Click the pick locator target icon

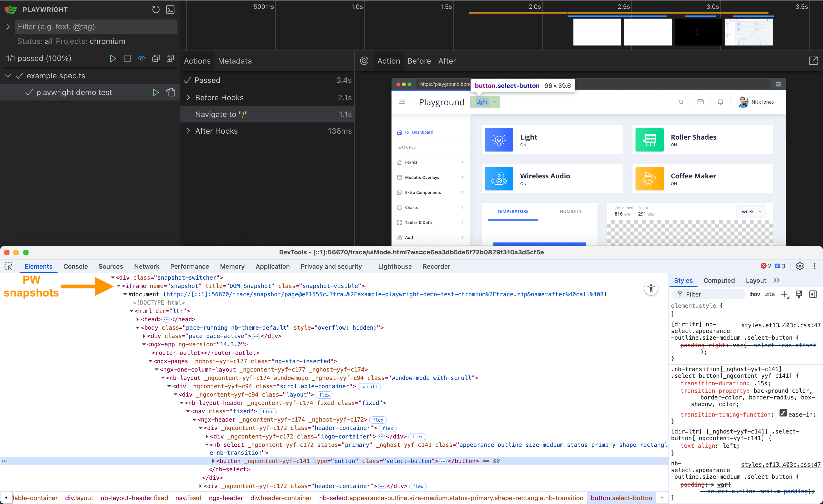coord(364,61)
